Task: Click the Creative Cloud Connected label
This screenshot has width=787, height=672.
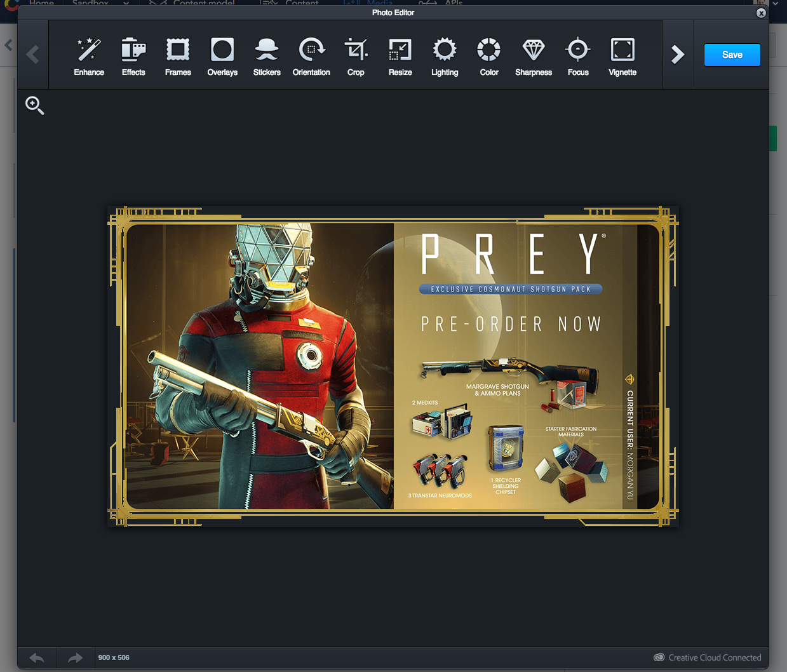Action: (x=715, y=657)
